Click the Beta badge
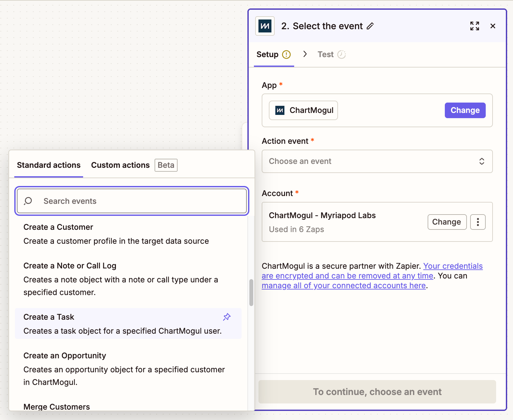Viewport: 513px width, 420px height. click(x=166, y=165)
